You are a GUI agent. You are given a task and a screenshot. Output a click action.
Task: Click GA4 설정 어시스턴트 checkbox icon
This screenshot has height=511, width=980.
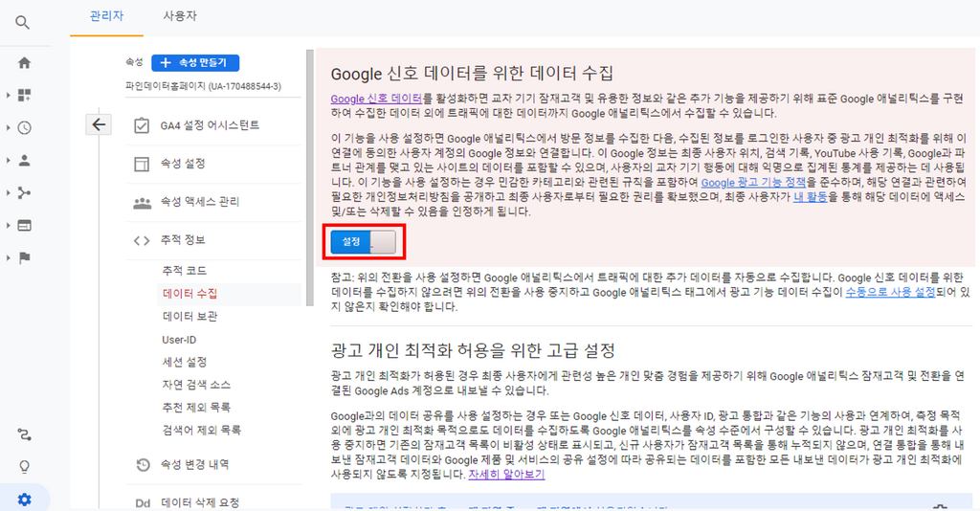click(x=142, y=125)
